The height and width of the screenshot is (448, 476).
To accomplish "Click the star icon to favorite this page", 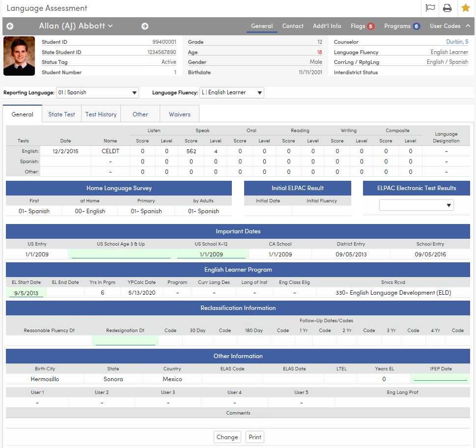I will [x=465, y=8].
